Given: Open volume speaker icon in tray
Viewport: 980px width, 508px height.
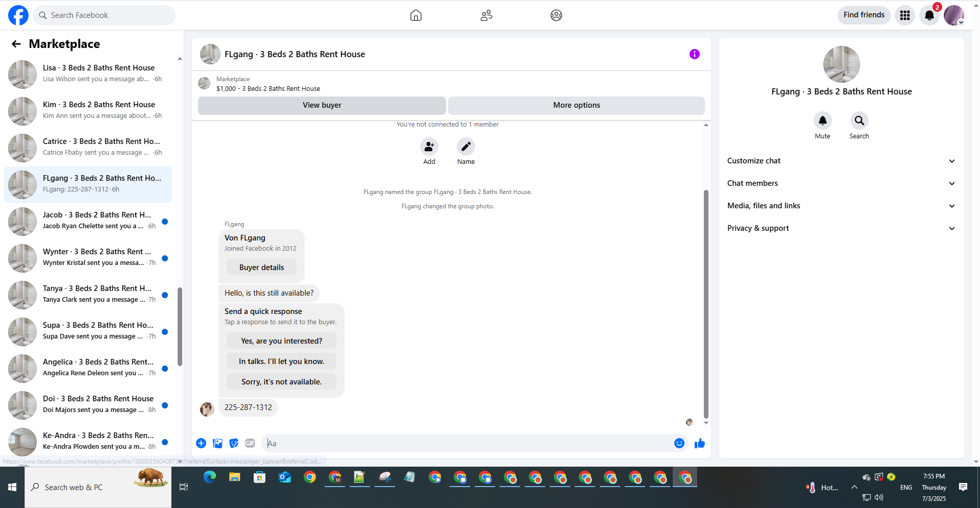Looking at the screenshot, I should (879, 497).
